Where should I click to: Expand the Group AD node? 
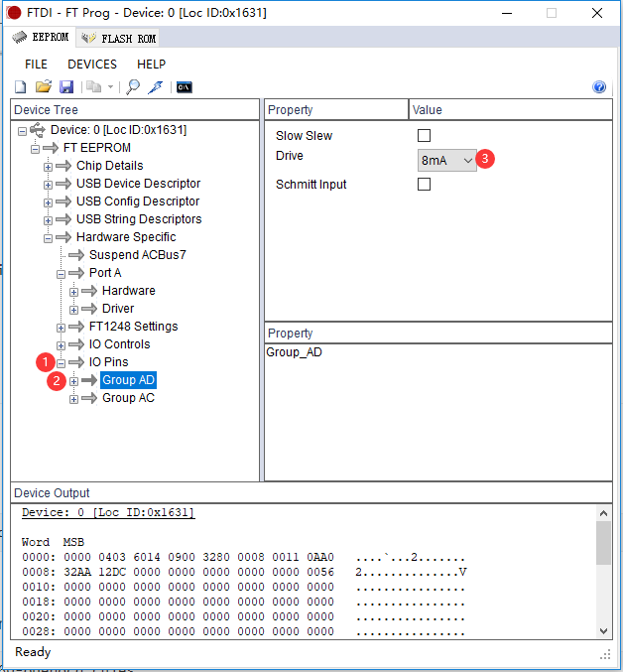pos(73,381)
